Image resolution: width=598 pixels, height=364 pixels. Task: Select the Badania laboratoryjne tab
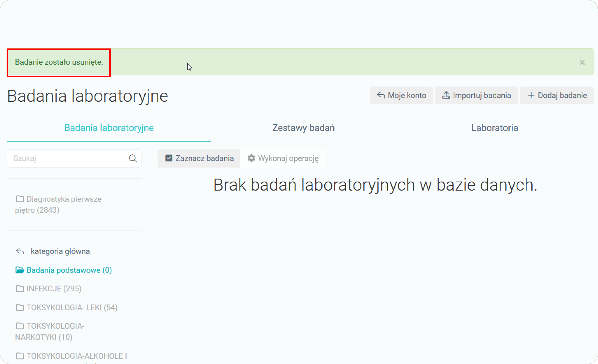[x=109, y=128]
